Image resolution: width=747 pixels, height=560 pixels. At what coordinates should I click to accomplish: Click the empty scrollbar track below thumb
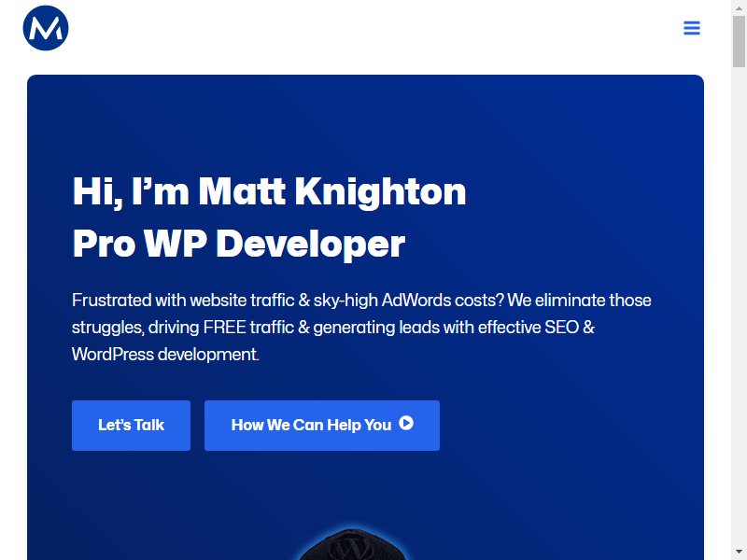[739, 305]
